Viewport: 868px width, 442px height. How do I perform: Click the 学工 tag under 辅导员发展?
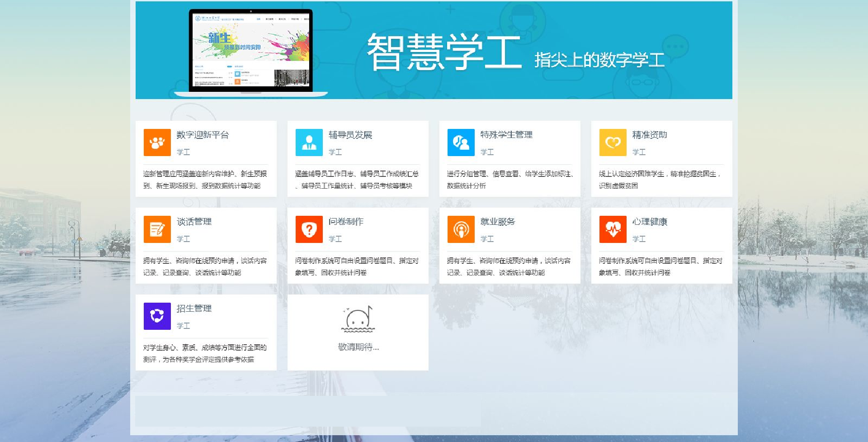[x=335, y=152]
